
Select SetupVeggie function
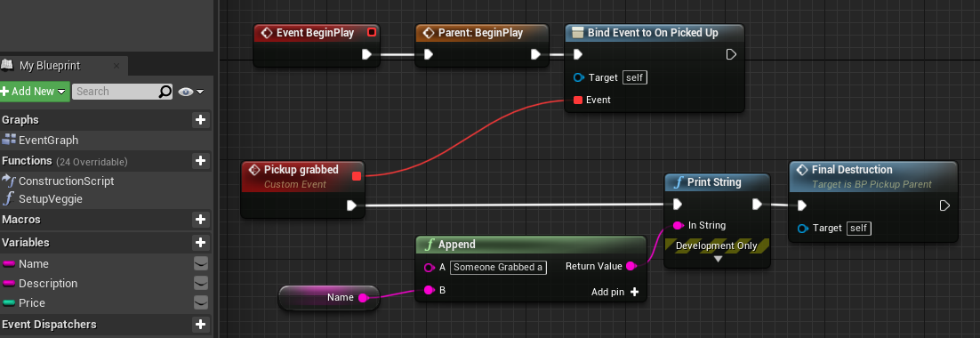click(50, 199)
